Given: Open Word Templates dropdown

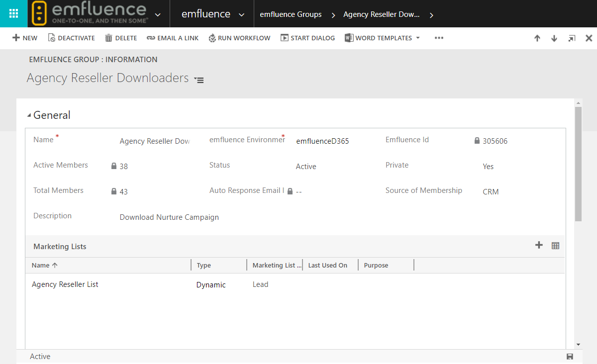Looking at the screenshot, I should click(x=383, y=38).
